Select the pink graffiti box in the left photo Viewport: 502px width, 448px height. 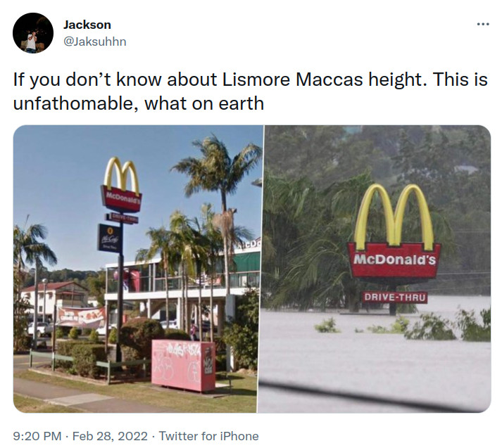[x=184, y=365]
